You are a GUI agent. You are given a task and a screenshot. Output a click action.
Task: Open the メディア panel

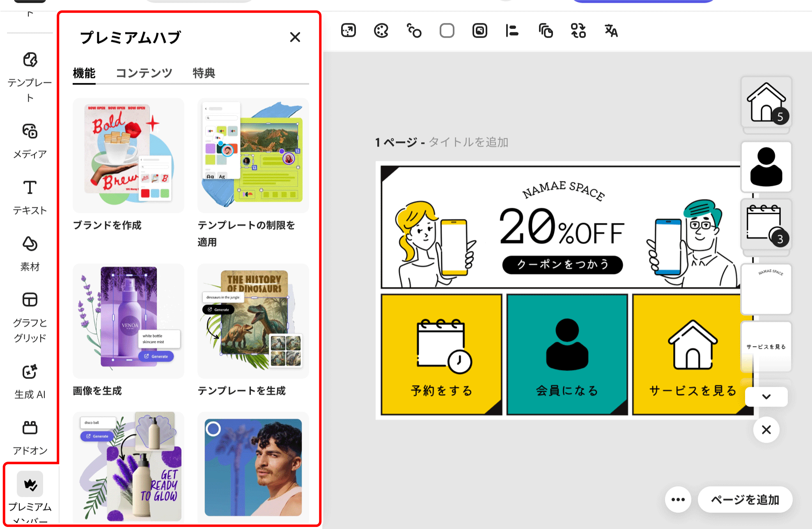click(29, 131)
